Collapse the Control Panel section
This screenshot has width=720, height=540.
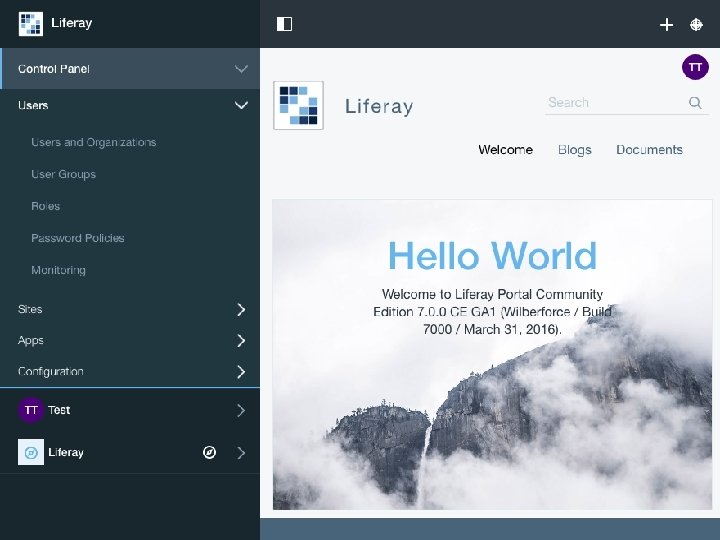coord(242,69)
